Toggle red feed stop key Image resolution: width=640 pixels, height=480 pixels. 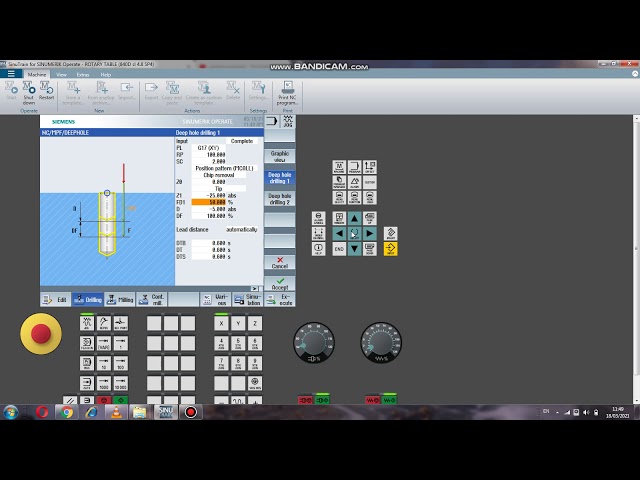coord(373,400)
